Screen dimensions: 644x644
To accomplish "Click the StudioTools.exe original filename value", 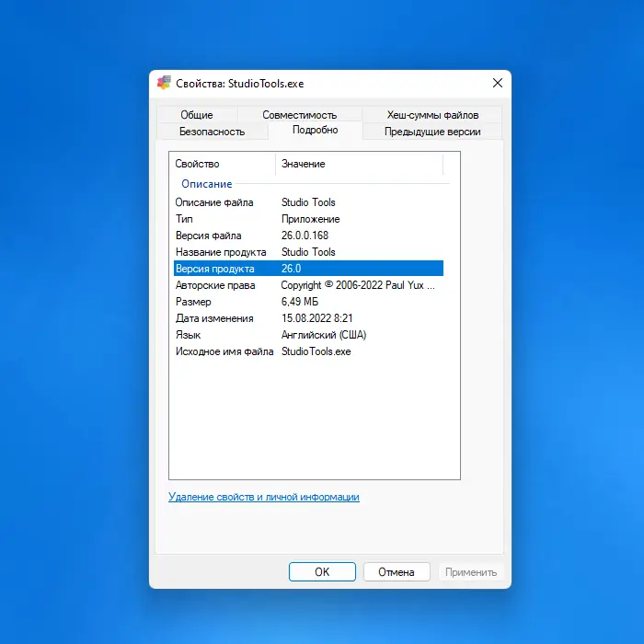I will pos(316,351).
